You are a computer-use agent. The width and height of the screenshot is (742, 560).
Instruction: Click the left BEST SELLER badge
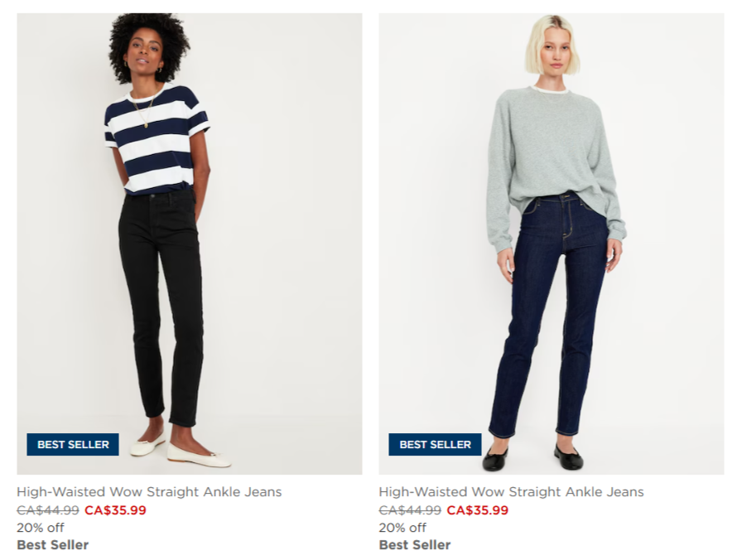coord(73,445)
